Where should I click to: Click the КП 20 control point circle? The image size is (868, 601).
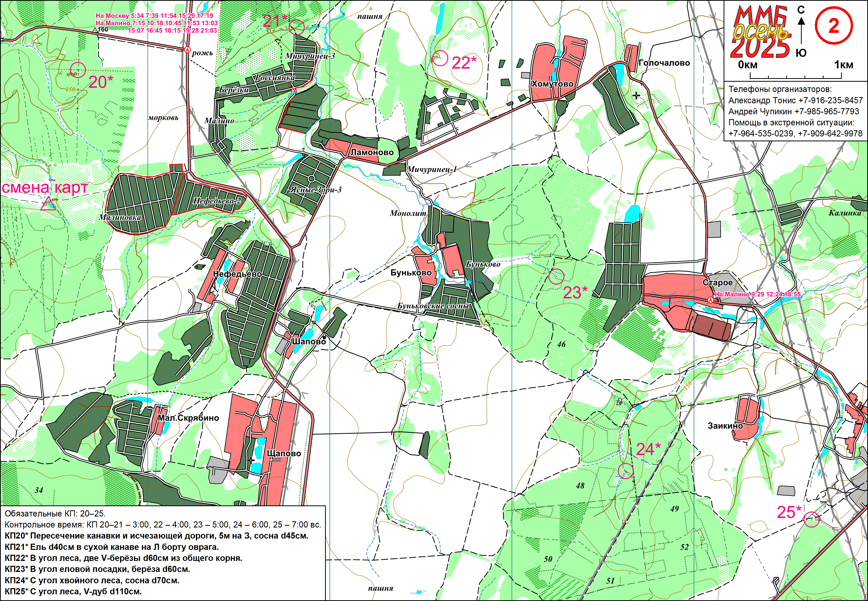click(x=78, y=70)
